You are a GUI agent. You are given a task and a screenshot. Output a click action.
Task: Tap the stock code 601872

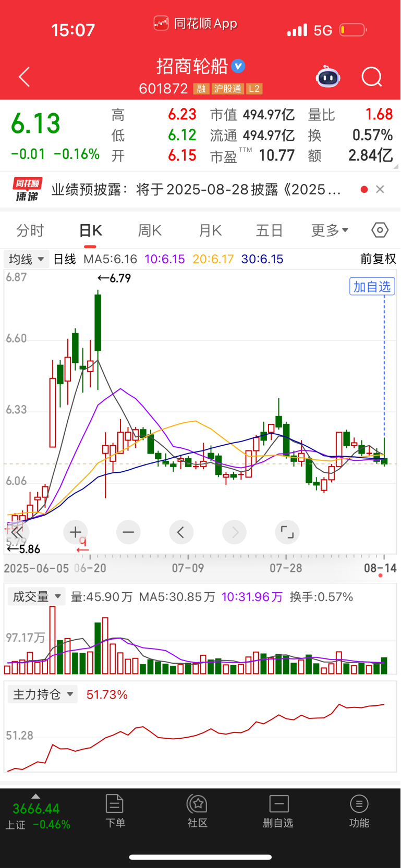(163, 89)
